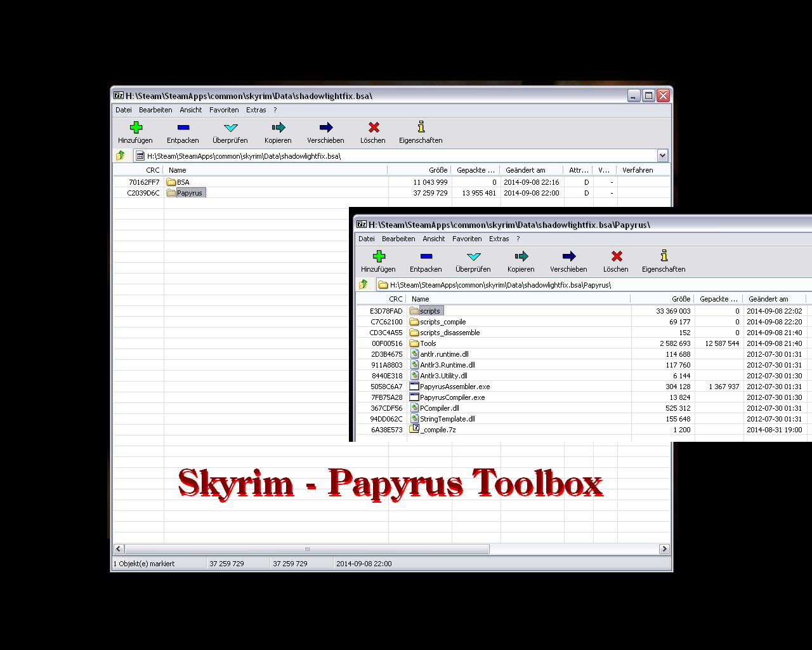The image size is (812, 650).
Task: Click the right scroll arrow in back window
Action: (x=664, y=549)
